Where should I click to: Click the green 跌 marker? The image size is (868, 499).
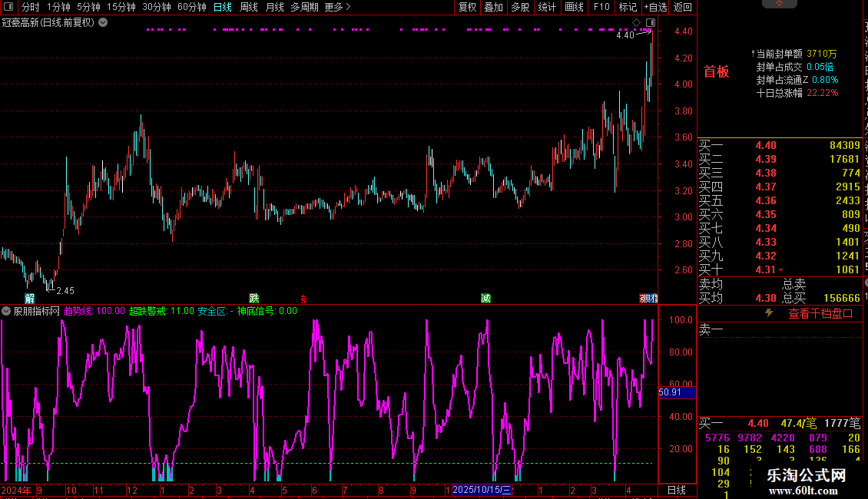click(x=254, y=298)
